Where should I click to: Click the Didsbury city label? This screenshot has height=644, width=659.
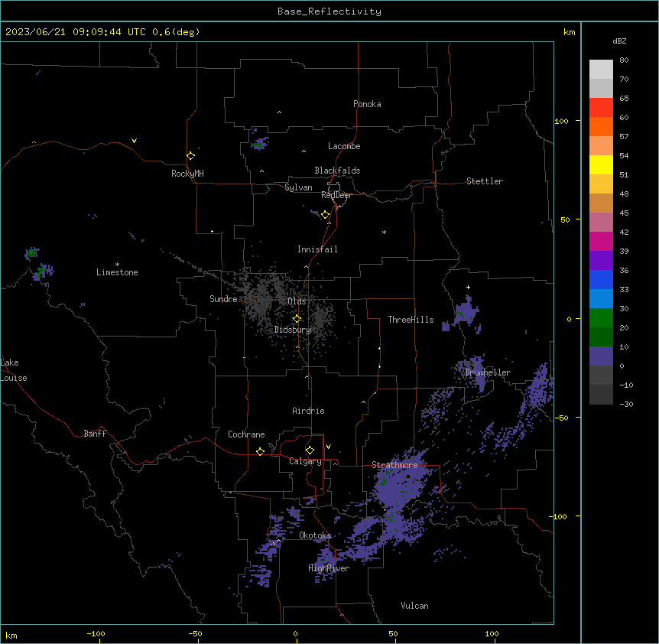292,330
